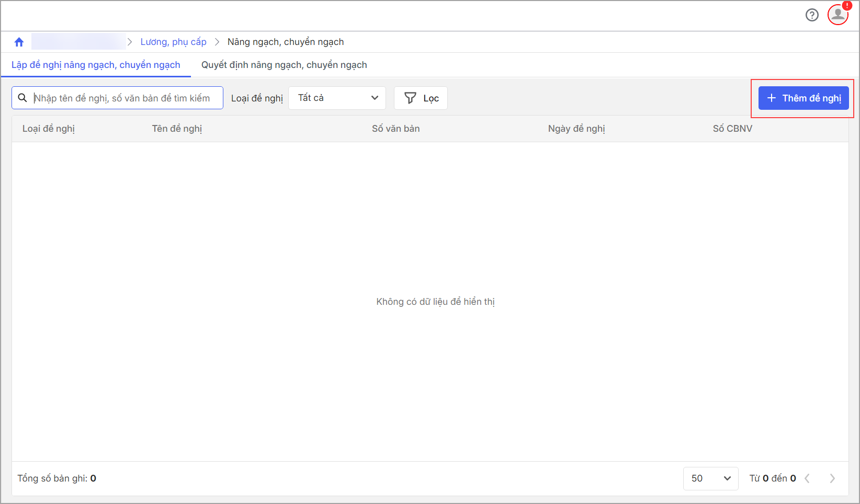Click the blurred breadcrumb item after home
This screenshot has height=504, width=860.
point(78,42)
